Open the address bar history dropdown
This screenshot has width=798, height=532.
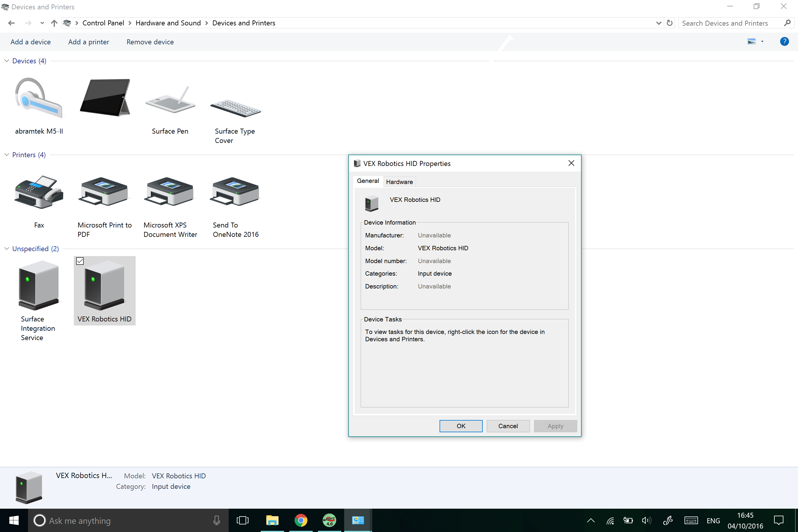(x=659, y=23)
